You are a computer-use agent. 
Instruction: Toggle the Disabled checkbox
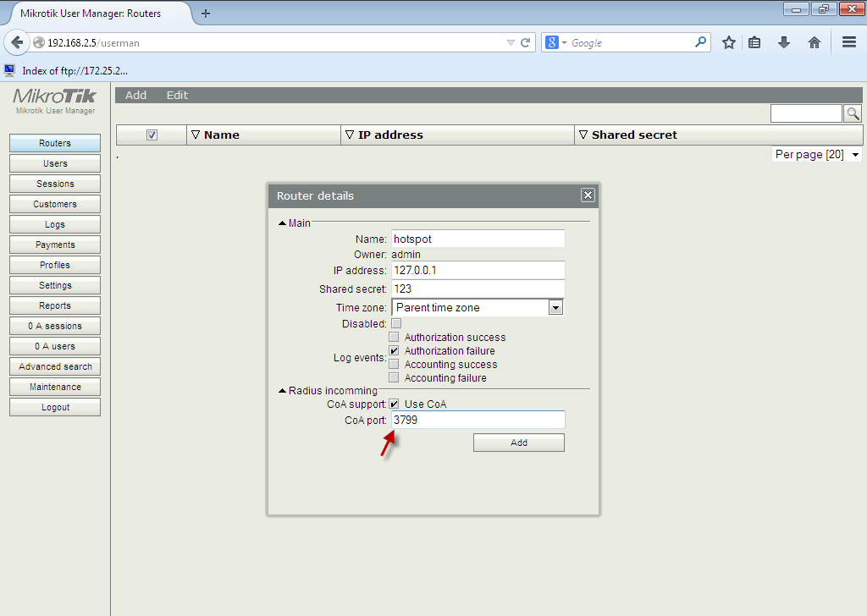[396, 323]
